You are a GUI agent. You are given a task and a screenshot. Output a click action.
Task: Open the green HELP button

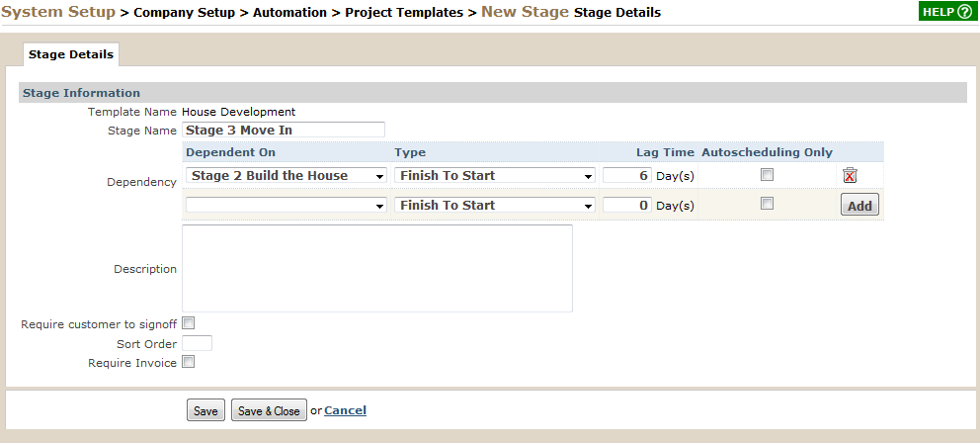[x=947, y=11]
